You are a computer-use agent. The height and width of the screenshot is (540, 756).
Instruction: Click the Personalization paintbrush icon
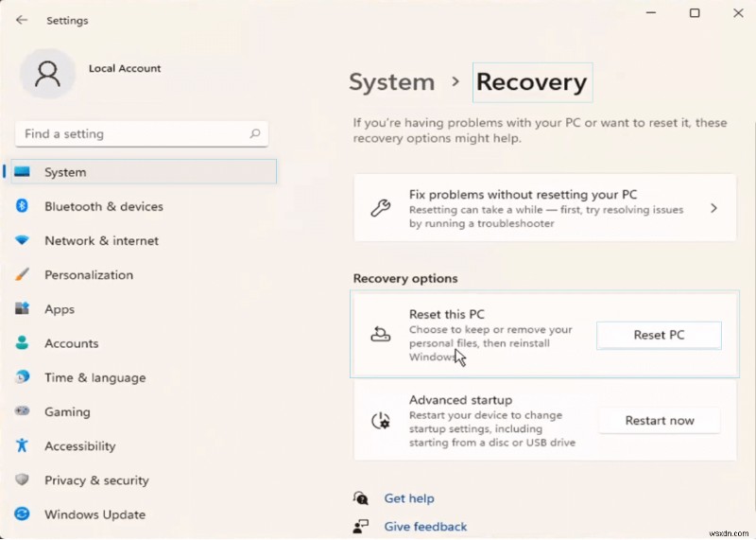tap(22, 274)
